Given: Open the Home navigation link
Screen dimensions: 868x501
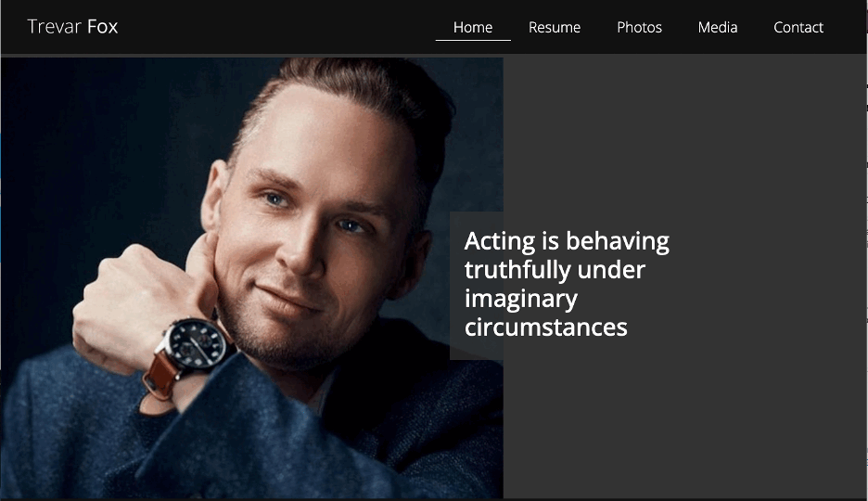Looking at the screenshot, I should point(473,27).
